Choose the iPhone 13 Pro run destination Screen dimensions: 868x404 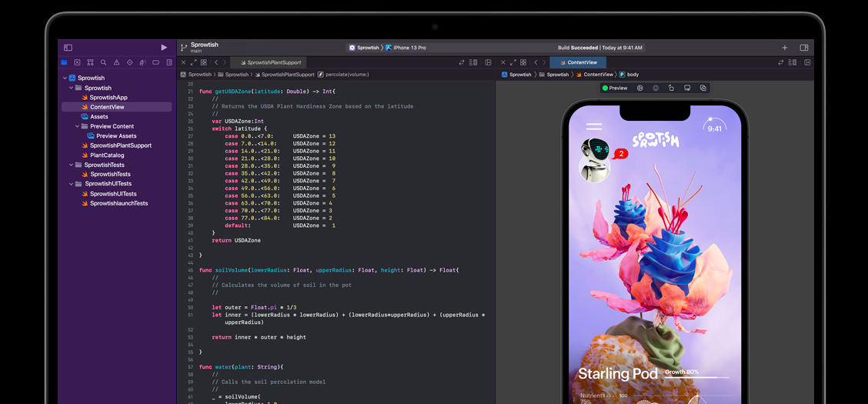[409, 48]
